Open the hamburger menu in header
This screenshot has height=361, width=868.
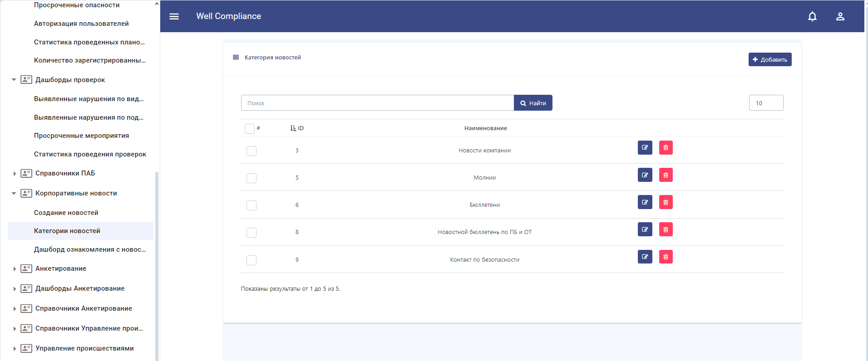coord(174,16)
